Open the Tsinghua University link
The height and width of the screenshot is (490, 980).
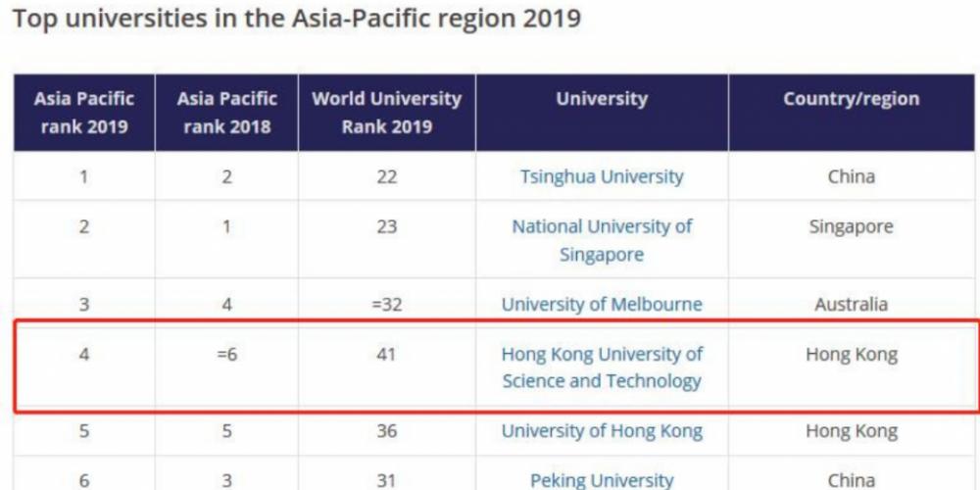click(x=602, y=177)
